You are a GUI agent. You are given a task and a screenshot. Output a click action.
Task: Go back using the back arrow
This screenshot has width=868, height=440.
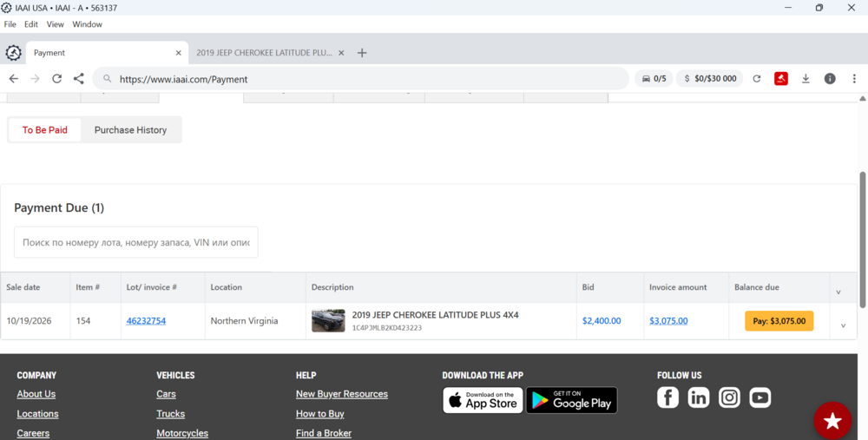(x=14, y=79)
